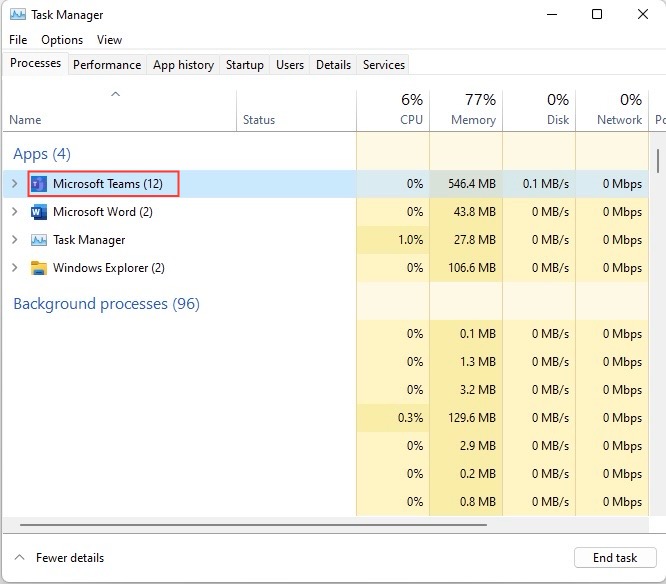Switch to the Details tab

[x=333, y=65]
